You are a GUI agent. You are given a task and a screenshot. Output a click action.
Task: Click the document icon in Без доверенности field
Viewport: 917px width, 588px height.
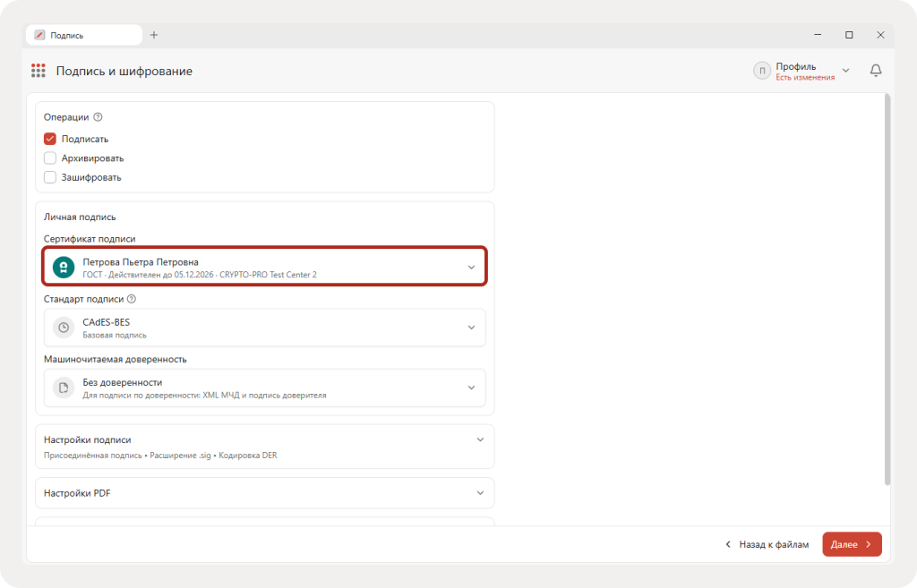[x=64, y=388]
